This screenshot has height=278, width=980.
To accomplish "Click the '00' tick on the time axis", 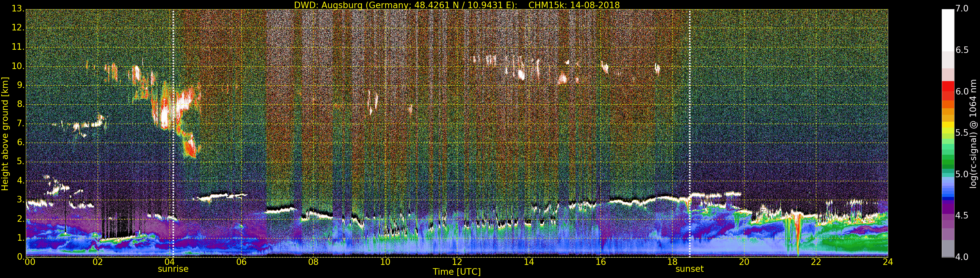I will [29, 262].
